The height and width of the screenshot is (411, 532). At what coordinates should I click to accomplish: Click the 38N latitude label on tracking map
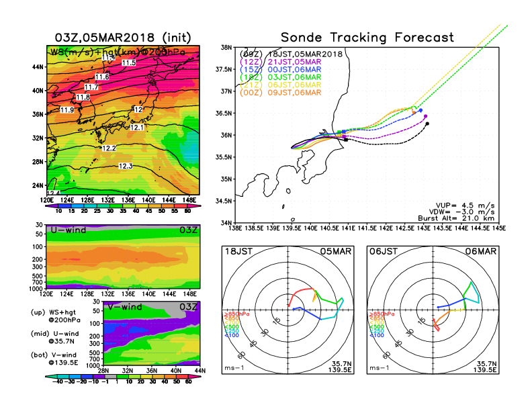pyautogui.click(x=226, y=48)
